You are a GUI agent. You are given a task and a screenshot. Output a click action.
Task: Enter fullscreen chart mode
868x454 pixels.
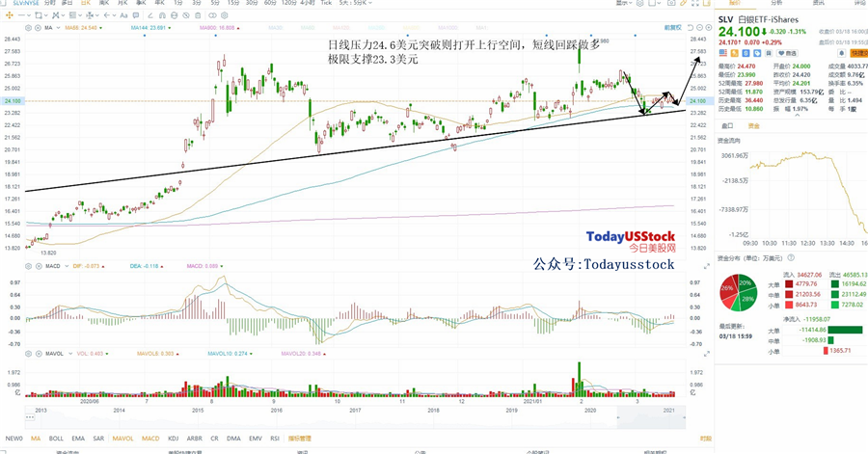click(x=695, y=3)
